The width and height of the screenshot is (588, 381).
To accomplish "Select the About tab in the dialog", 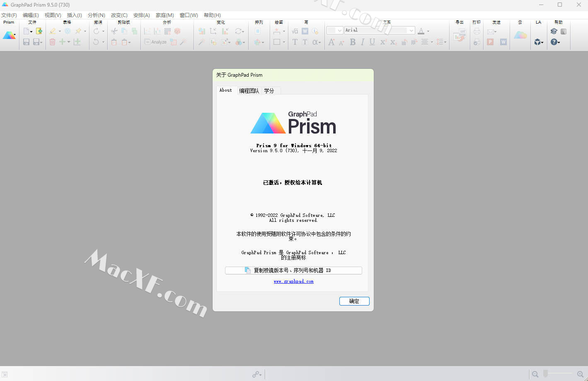I will [x=226, y=90].
